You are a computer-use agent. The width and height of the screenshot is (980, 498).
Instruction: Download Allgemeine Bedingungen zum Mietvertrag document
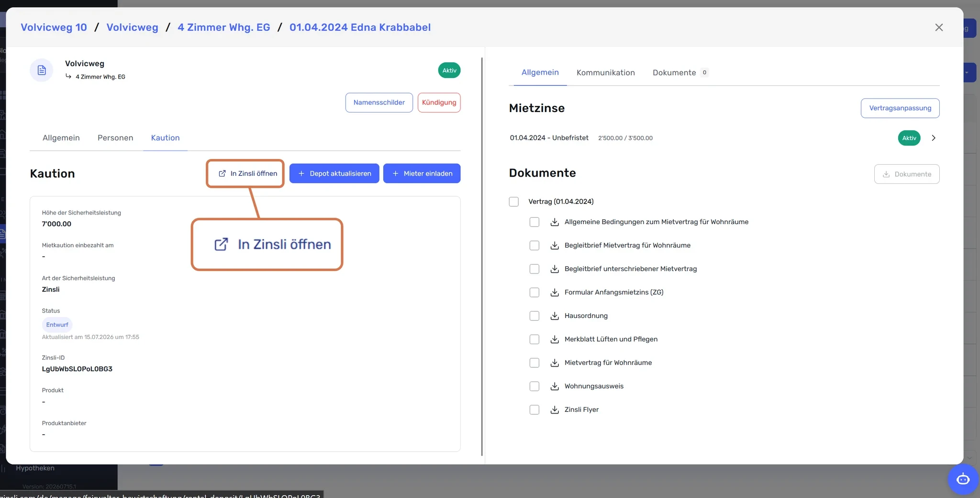(555, 222)
